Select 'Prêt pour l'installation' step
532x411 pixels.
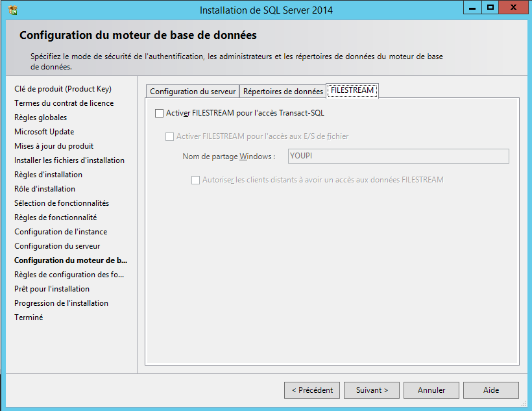51,289
